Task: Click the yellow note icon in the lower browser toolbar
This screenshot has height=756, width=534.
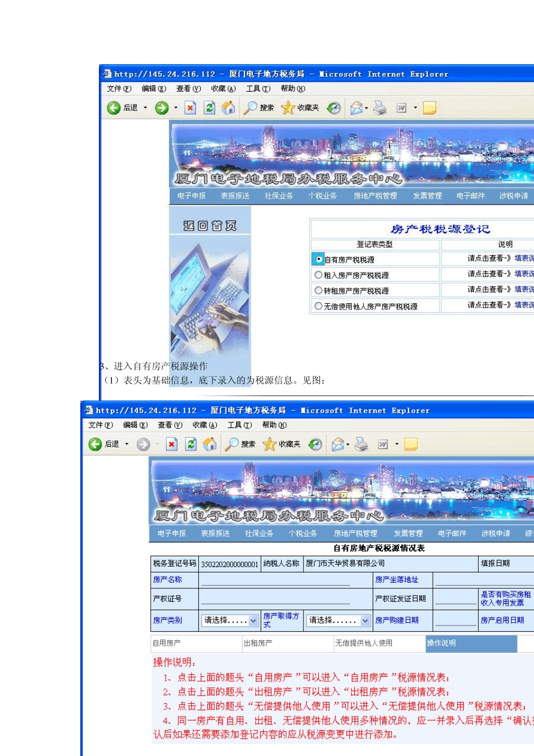Action: [411, 444]
